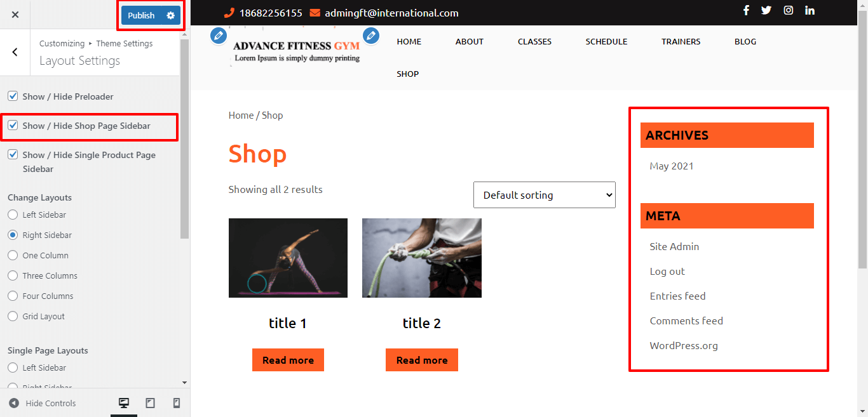Open the Default sorting dropdown
The height and width of the screenshot is (417, 868).
pyautogui.click(x=544, y=195)
